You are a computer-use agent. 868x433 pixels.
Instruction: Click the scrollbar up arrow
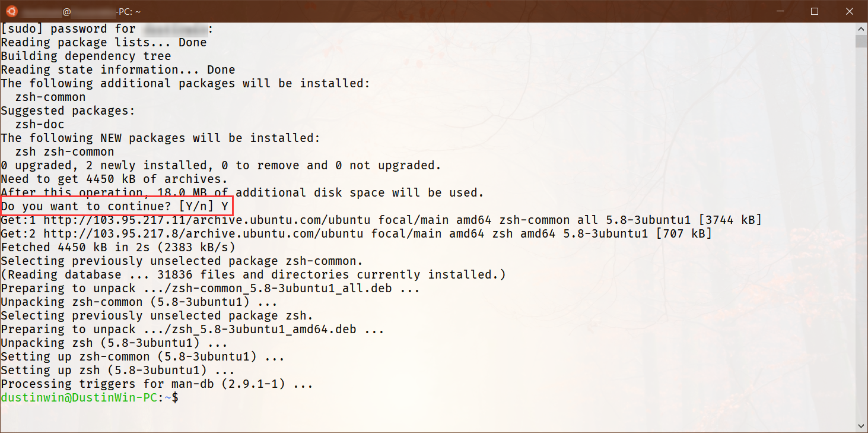click(860, 28)
